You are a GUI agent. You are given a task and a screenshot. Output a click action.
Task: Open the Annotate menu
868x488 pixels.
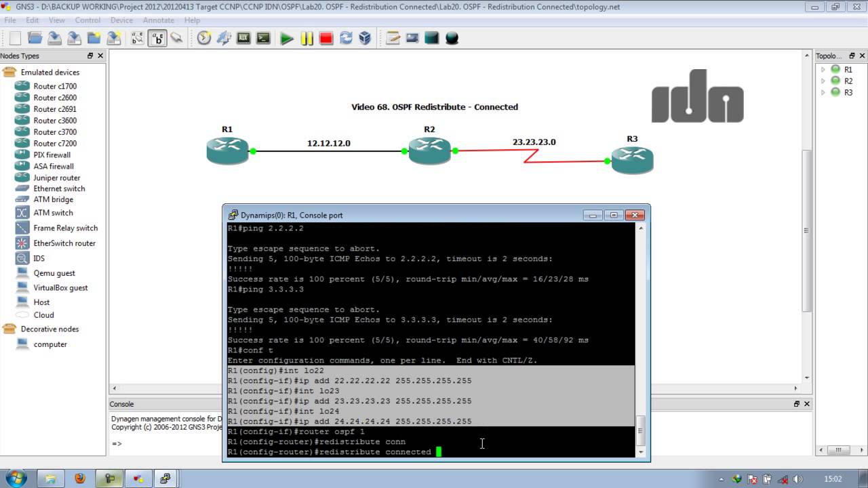(159, 20)
